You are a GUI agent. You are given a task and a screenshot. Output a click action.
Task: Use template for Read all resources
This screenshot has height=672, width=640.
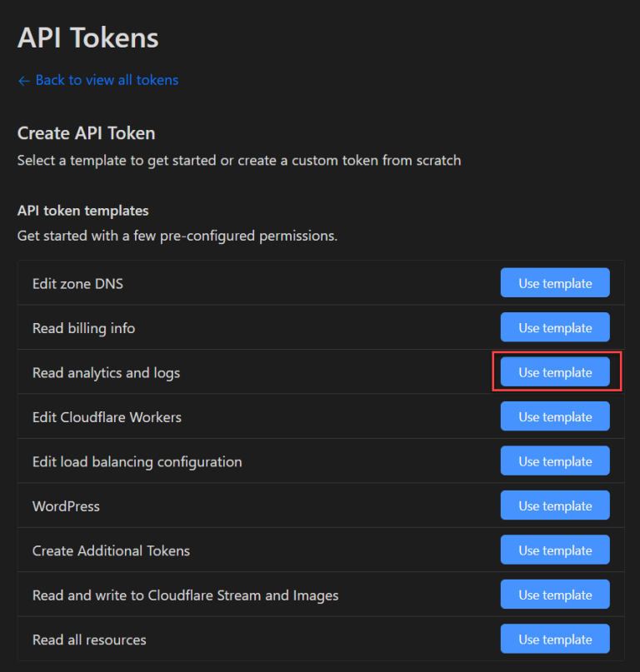(x=554, y=639)
